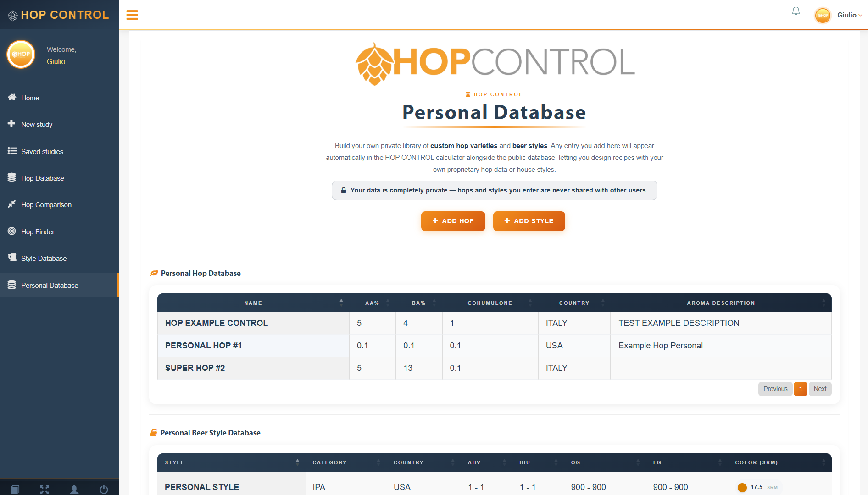This screenshot has height=495, width=868.
Task: Click the 17.5 SRM color swatch
Action: coord(742,488)
